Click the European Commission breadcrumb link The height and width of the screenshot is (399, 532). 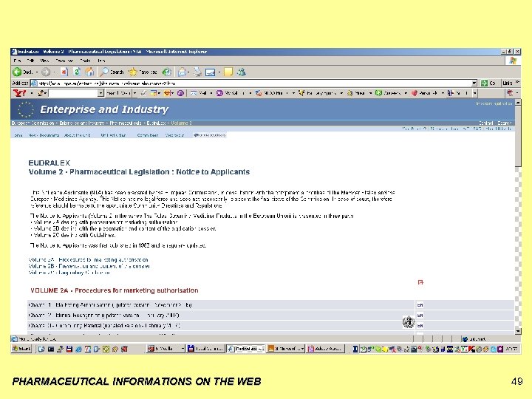point(33,123)
